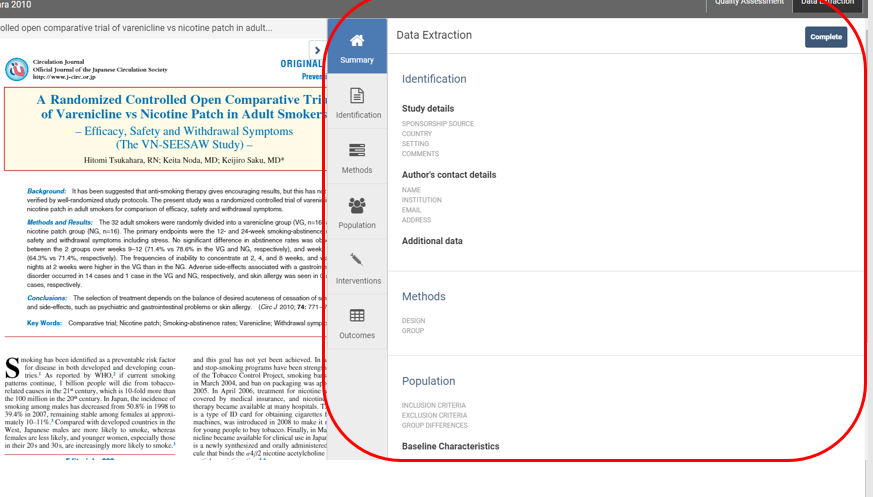Select the SETTING field label

tap(415, 144)
